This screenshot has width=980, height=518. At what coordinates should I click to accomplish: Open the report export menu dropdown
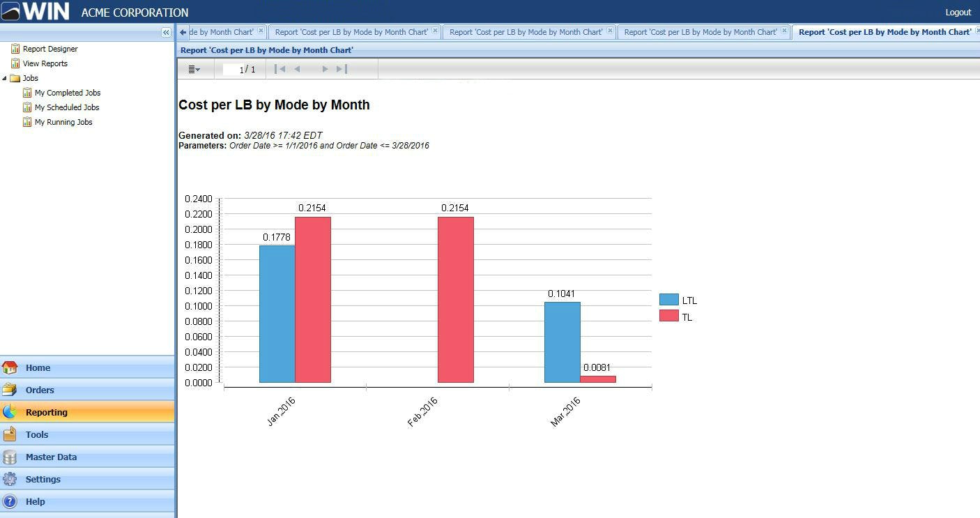tap(194, 69)
